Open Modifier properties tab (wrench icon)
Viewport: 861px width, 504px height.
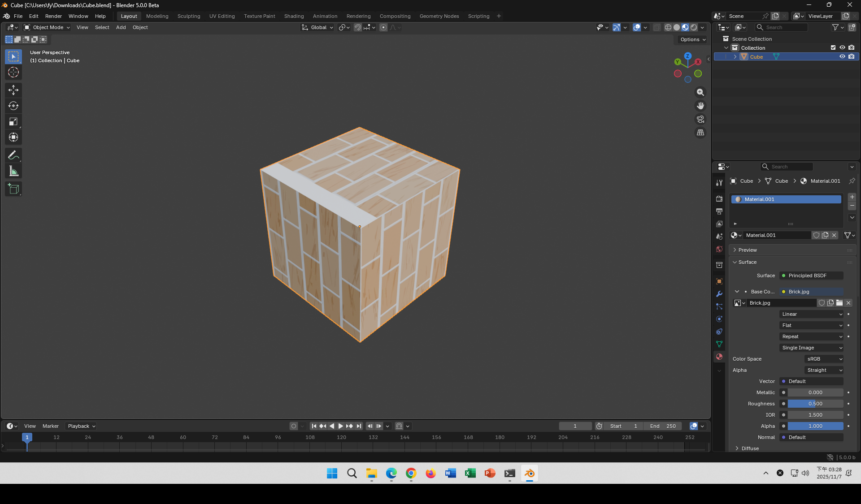click(x=719, y=294)
